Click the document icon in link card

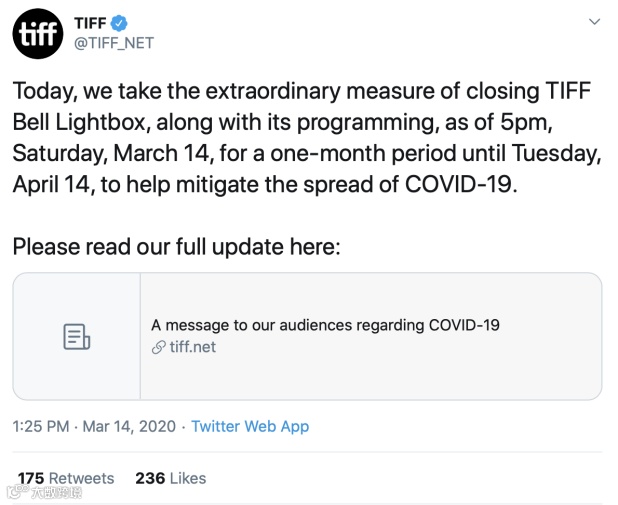pyautogui.click(x=77, y=337)
